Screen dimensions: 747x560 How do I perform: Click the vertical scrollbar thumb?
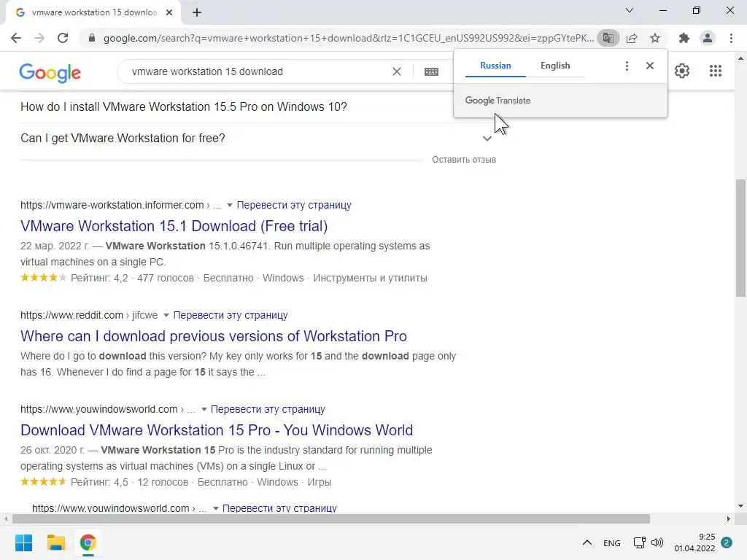740,238
